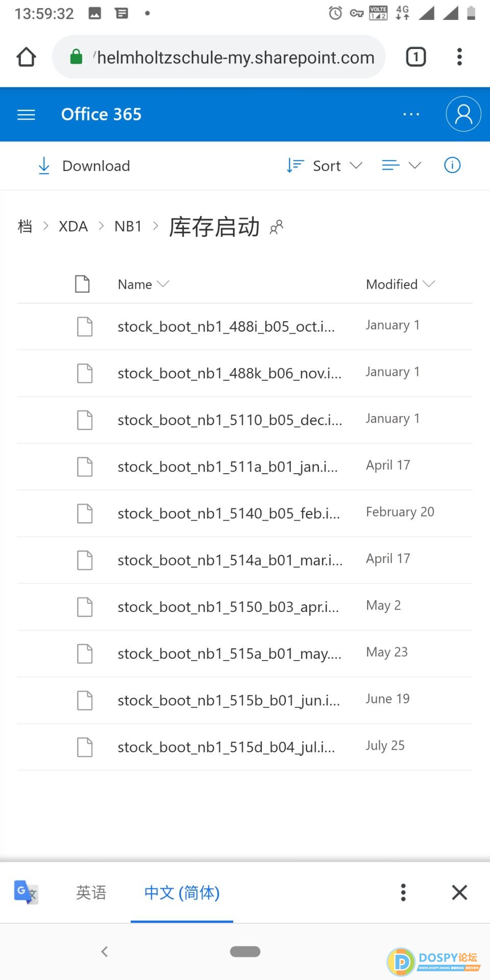
Task: Open Chrome three-dot overflow menu
Action: point(459,57)
